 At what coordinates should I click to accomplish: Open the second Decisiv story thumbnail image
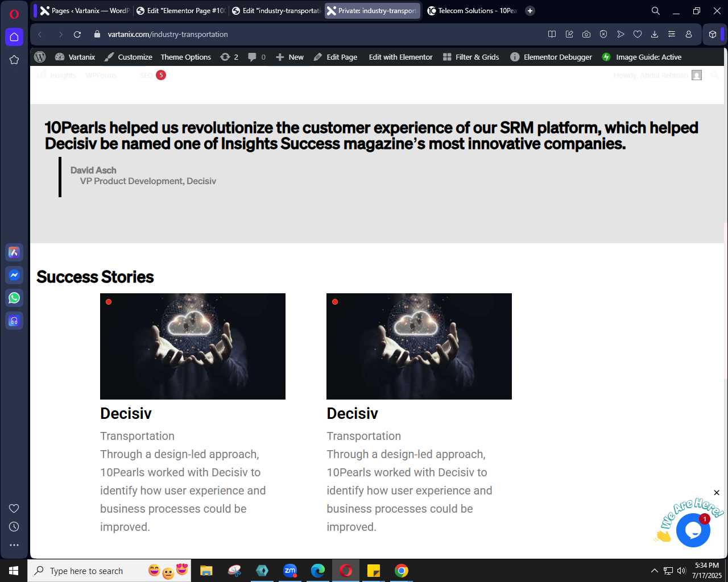point(419,346)
